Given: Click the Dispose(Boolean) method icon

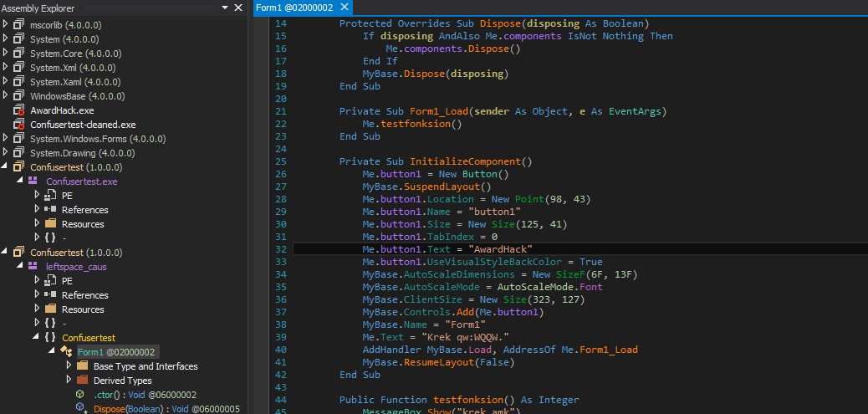Looking at the screenshot, I should point(81,408).
